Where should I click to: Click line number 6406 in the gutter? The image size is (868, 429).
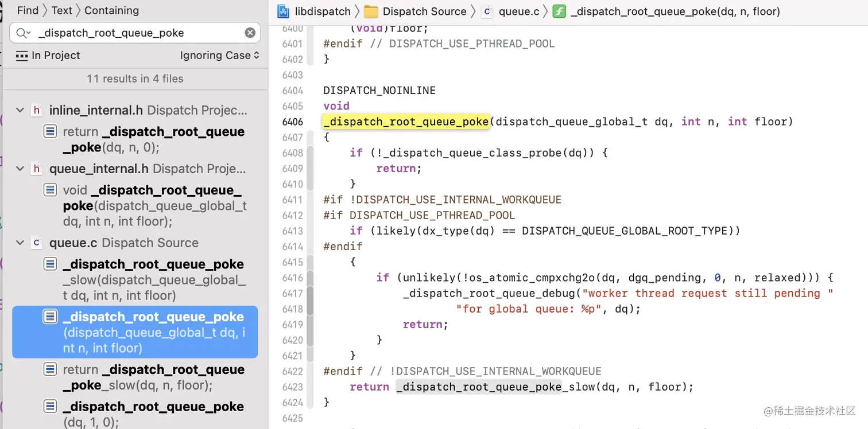coord(292,122)
